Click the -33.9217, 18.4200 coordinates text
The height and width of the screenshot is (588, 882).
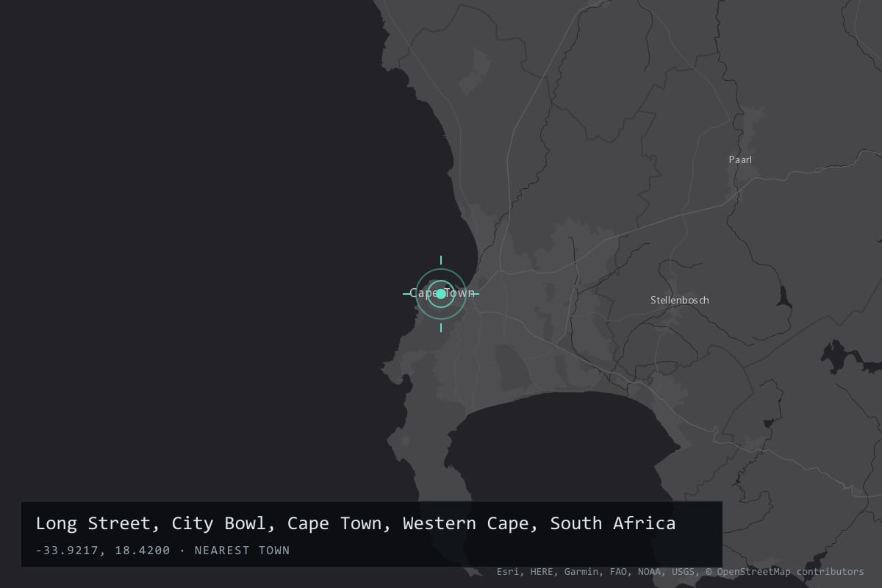pos(102,551)
